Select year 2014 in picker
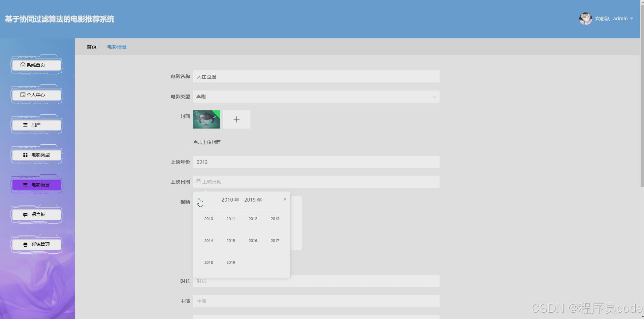This screenshot has height=319, width=644. coord(208,241)
